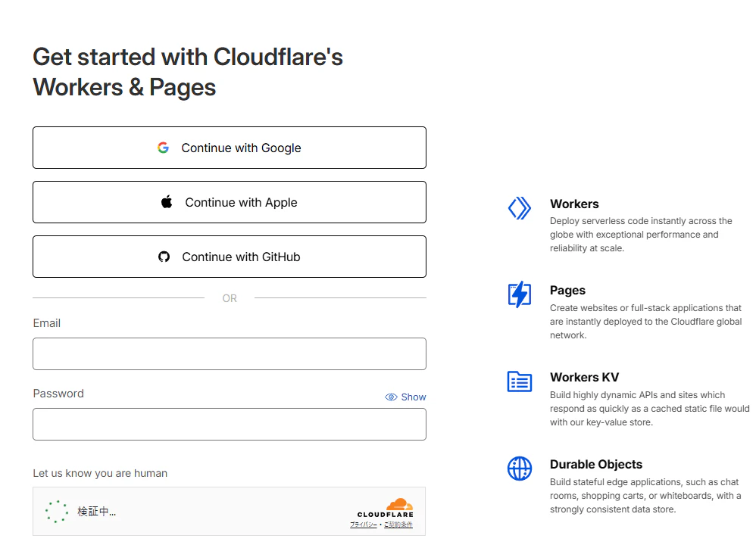The height and width of the screenshot is (548, 756).
Task: Focus the Email input field
Action: point(230,354)
